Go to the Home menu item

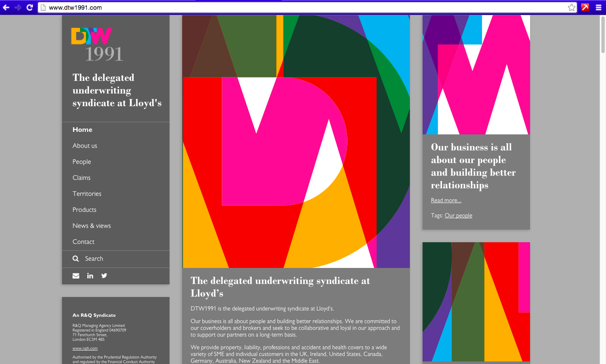(x=82, y=130)
